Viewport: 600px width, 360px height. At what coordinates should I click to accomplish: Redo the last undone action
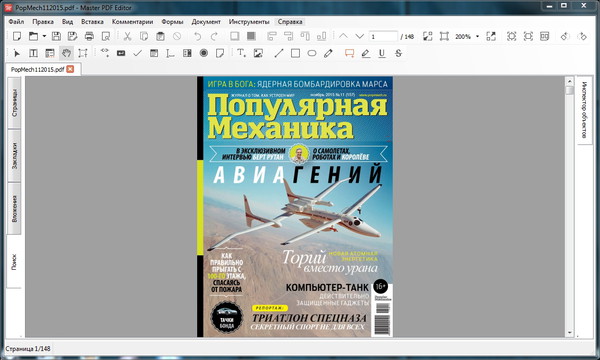pos(214,36)
